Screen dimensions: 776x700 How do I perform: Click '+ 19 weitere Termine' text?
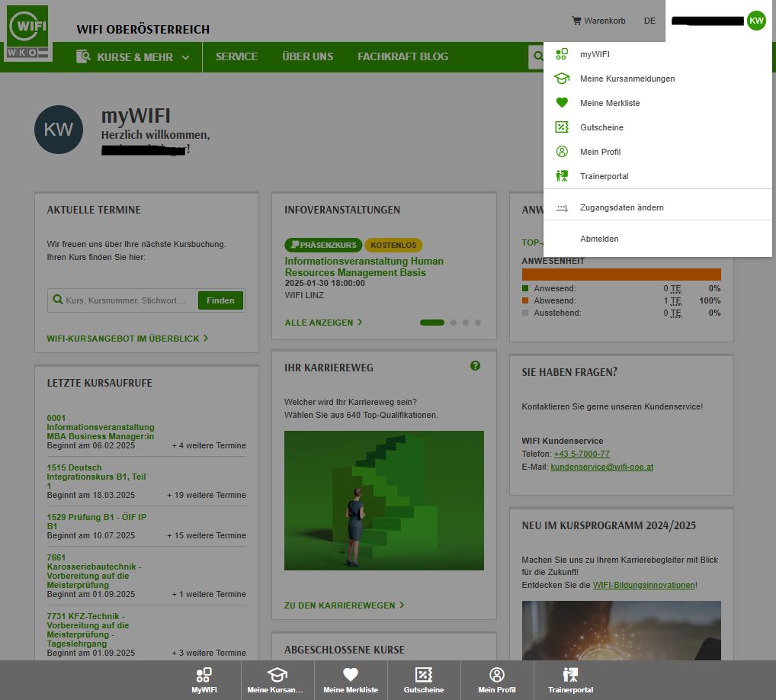coord(207,495)
